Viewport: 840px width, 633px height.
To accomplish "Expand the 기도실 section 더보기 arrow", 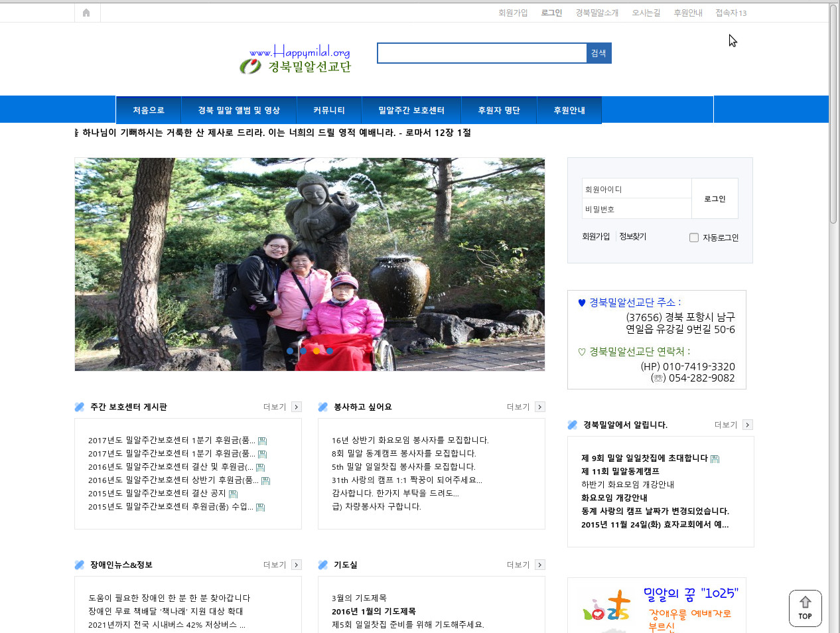I will [x=540, y=565].
